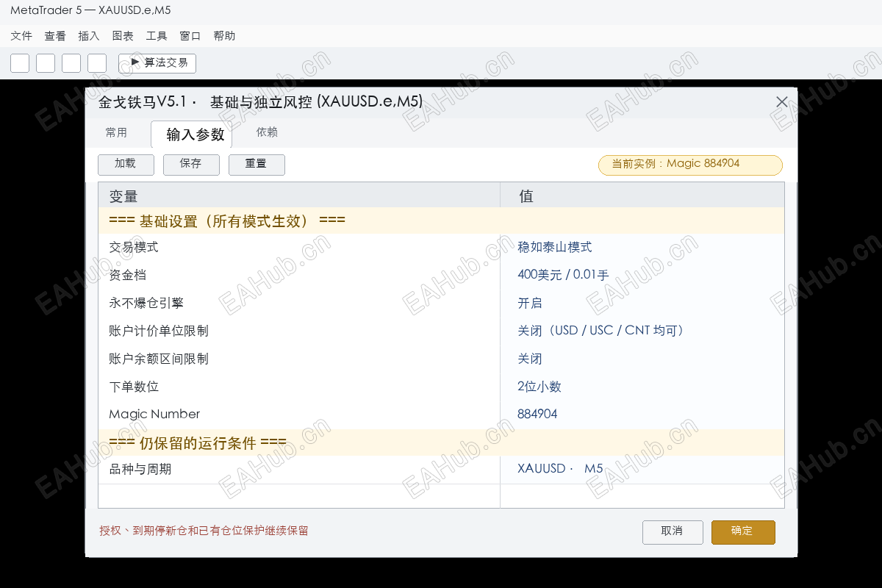Screen dimensions: 882x588
Task: Click the 取消 button
Action: tap(673, 532)
